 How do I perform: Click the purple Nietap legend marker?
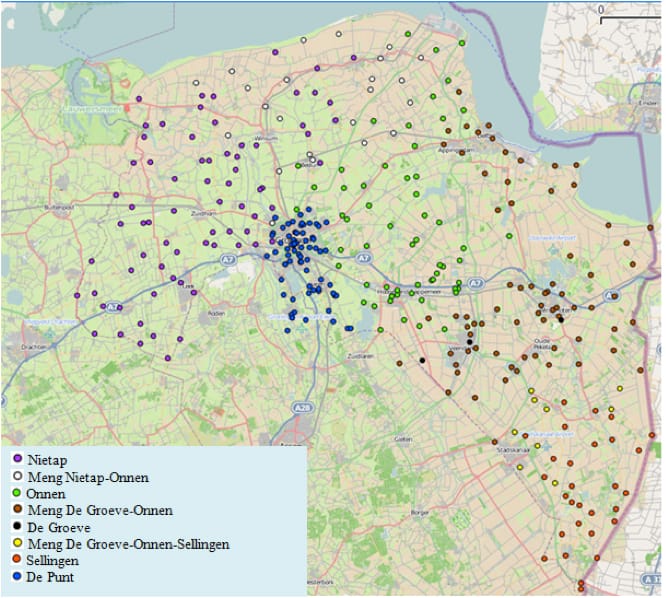pos(18,459)
